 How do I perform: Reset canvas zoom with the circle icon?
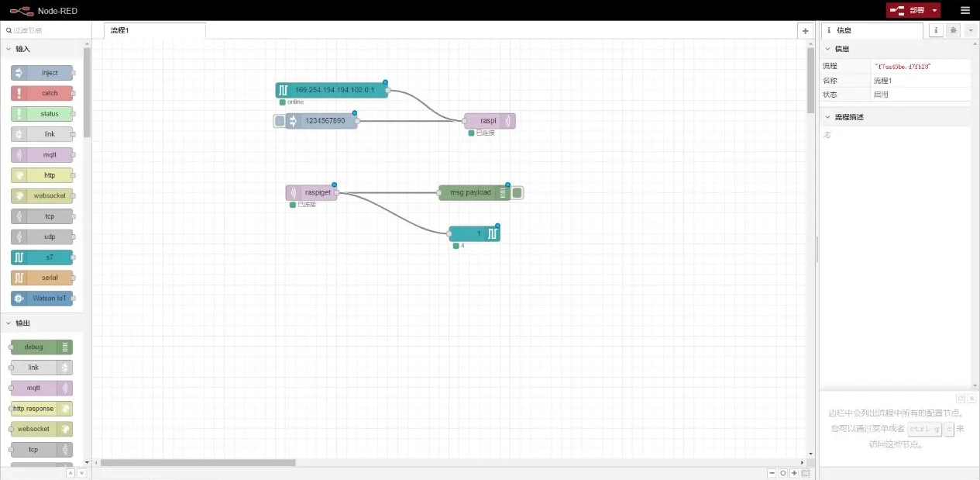pos(783,473)
